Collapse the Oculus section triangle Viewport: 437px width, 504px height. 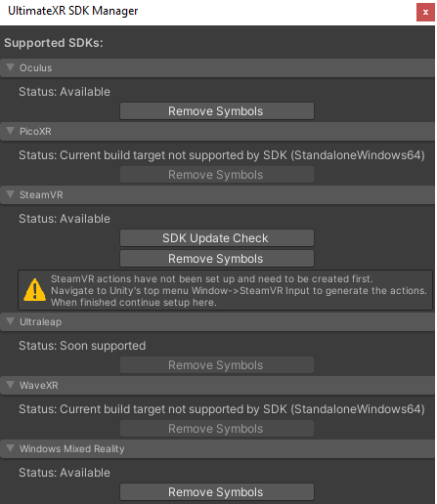(x=11, y=67)
